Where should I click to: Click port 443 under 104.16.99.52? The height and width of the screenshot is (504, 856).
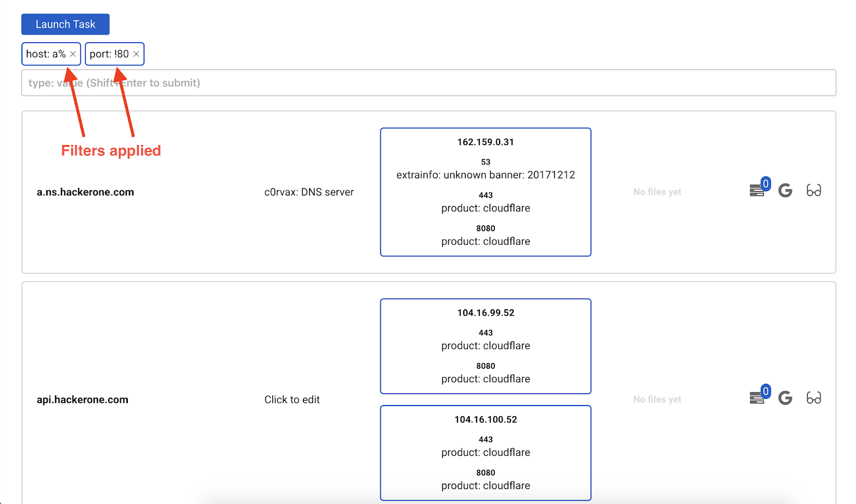coord(486,333)
